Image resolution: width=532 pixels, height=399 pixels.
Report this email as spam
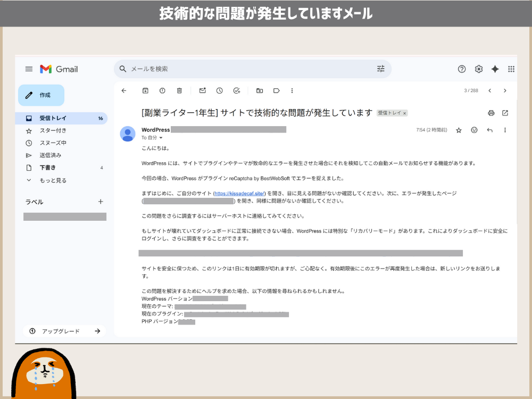(162, 90)
